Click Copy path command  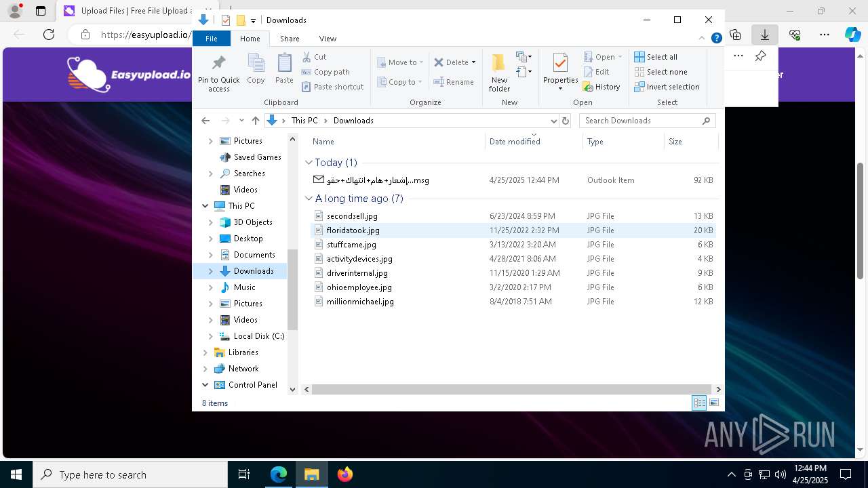coord(325,72)
